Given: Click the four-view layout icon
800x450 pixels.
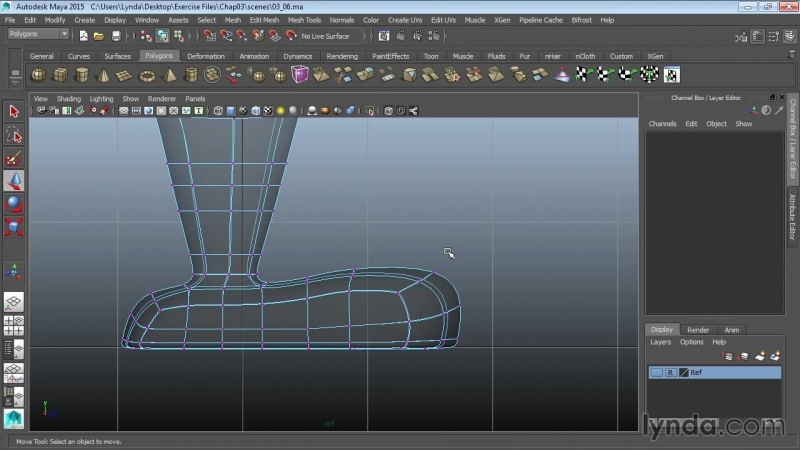Looking at the screenshot, I should 14,326.
